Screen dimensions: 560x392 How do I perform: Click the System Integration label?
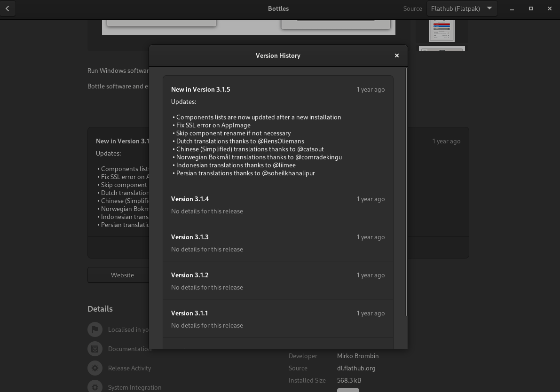coord(134,387)
